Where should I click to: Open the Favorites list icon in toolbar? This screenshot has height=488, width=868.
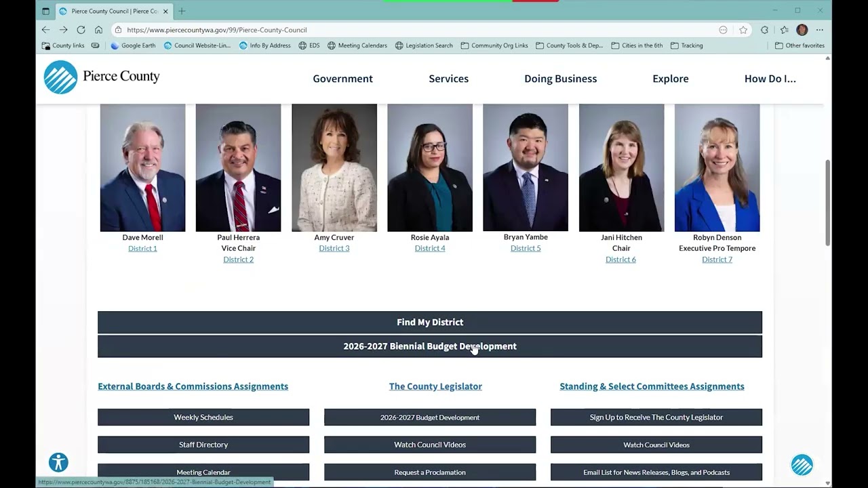784,30
